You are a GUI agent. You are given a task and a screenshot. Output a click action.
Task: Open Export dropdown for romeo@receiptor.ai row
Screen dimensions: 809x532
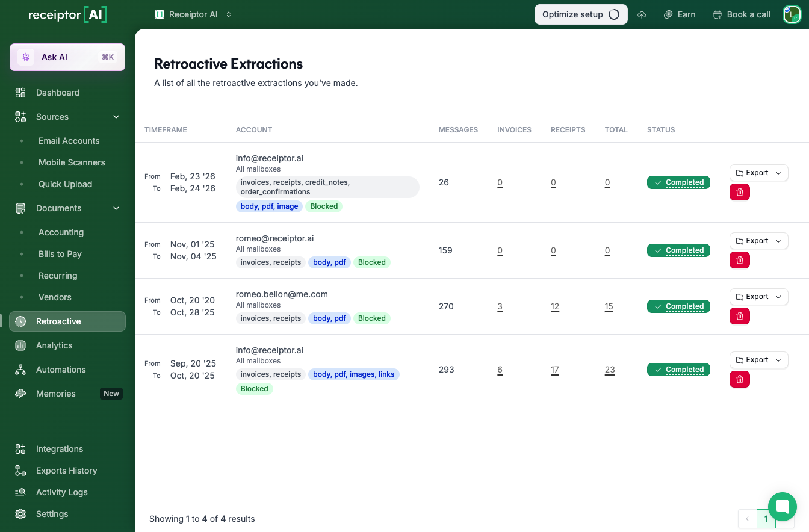(758, 241)
